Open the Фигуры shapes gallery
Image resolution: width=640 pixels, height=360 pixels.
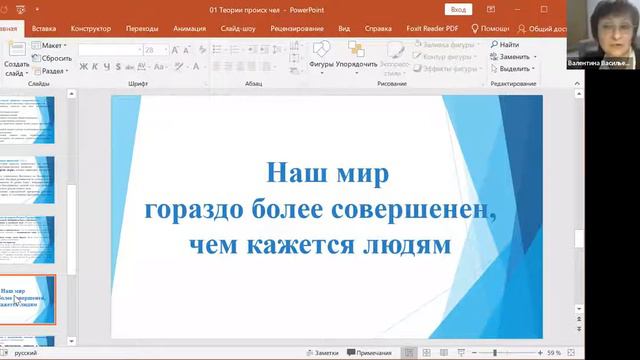[x=321, y=58]
